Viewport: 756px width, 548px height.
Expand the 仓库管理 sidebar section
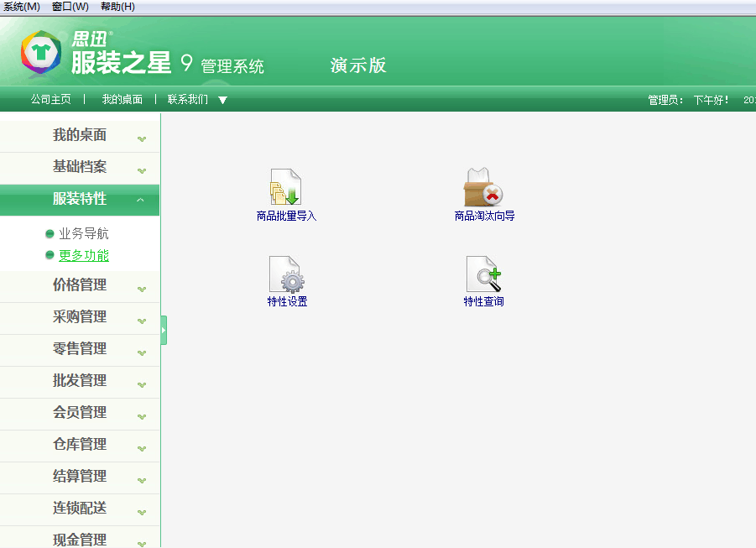(x=80, y=446)
